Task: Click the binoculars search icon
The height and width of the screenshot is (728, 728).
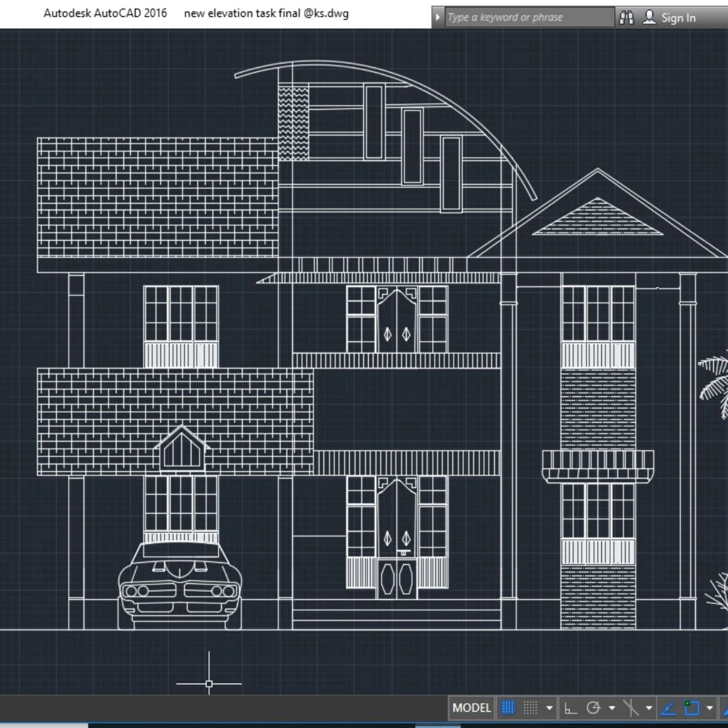Action: 627,18
